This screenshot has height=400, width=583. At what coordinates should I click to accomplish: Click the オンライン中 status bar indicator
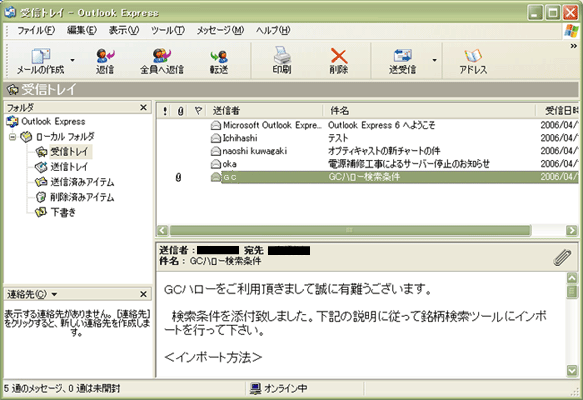[x=278, y=389]
